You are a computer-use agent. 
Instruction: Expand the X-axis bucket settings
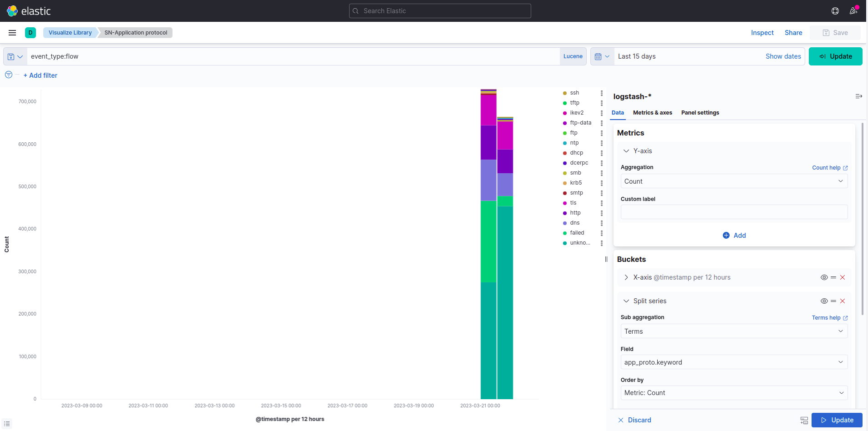(626, 277)
